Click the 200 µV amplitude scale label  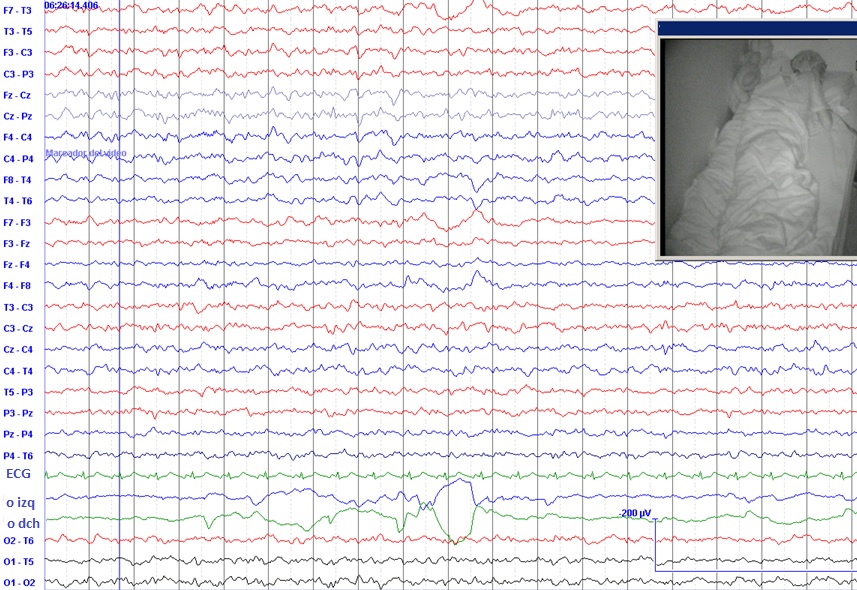pyautogui.click(x=636, y=513)
